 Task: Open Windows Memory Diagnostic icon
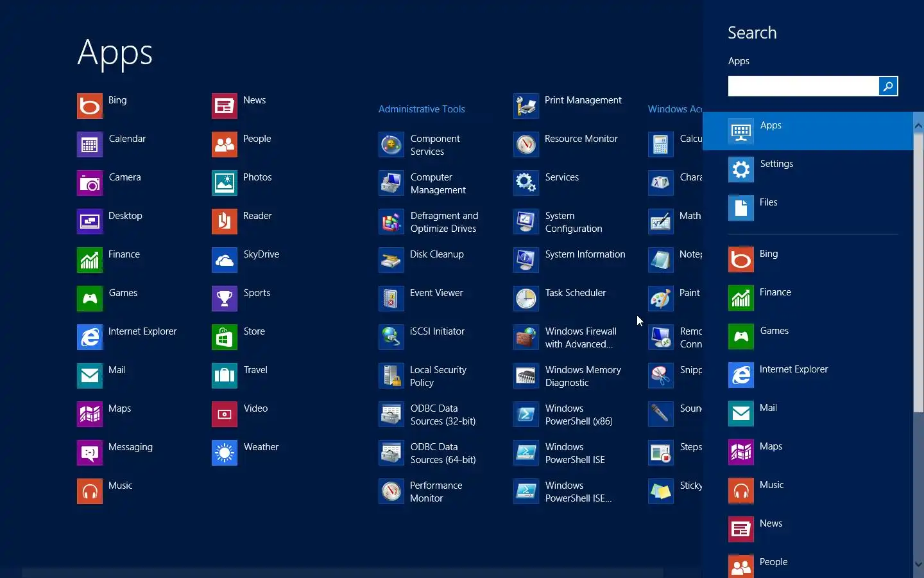click(526, 376)
